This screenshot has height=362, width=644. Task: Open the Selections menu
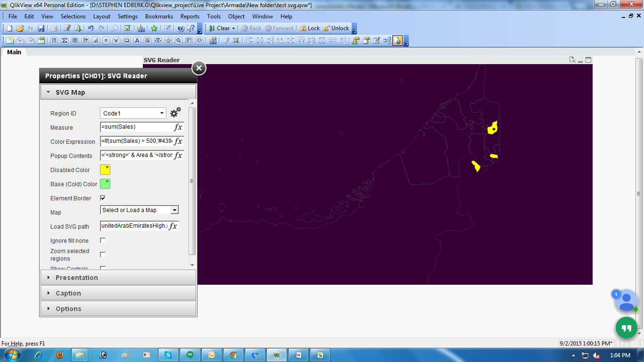[x=73, y=16]
